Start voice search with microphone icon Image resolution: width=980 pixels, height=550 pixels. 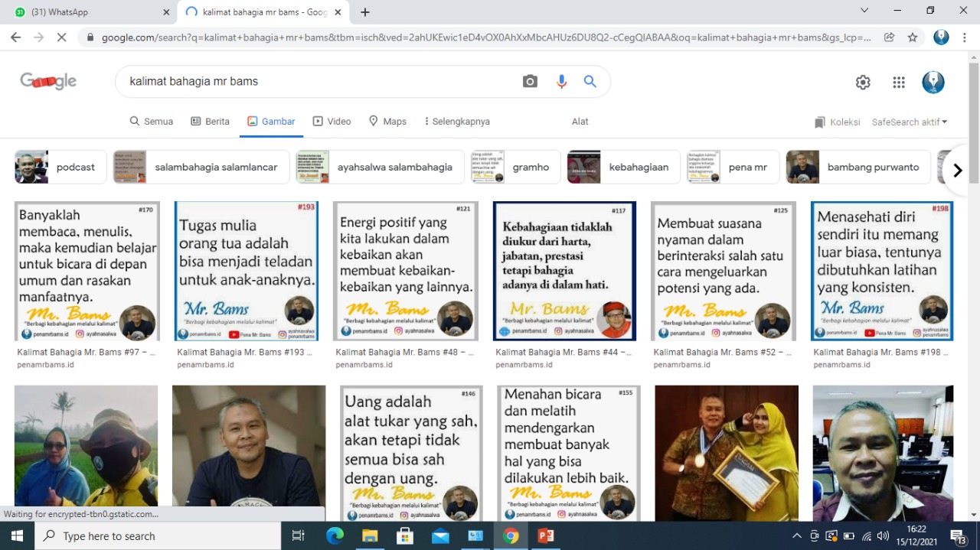561,81
